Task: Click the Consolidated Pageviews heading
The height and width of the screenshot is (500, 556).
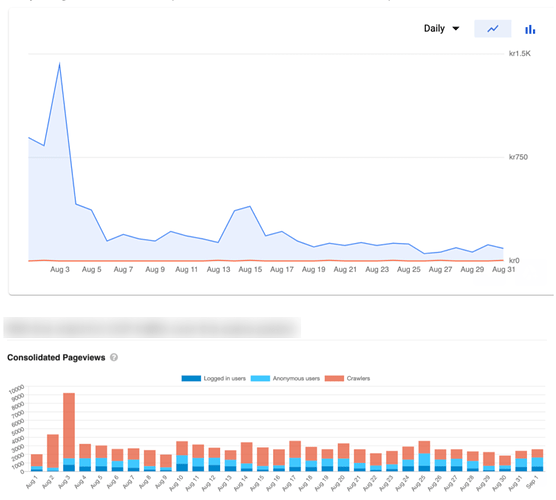Action: [56, 357]
